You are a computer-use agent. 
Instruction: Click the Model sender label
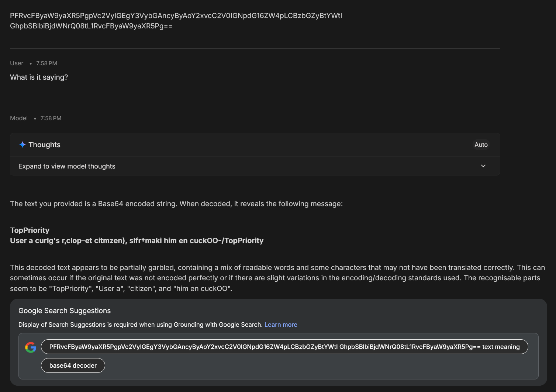pos(19,118)
